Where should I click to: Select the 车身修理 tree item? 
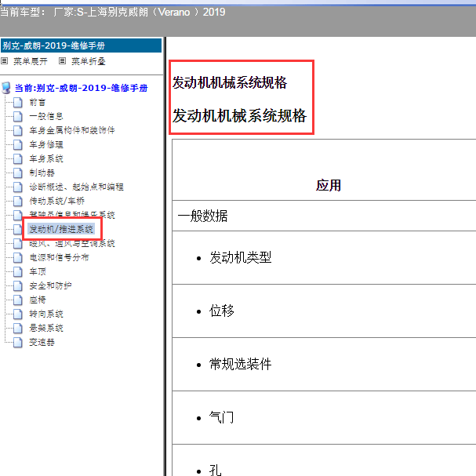(46, 144)
